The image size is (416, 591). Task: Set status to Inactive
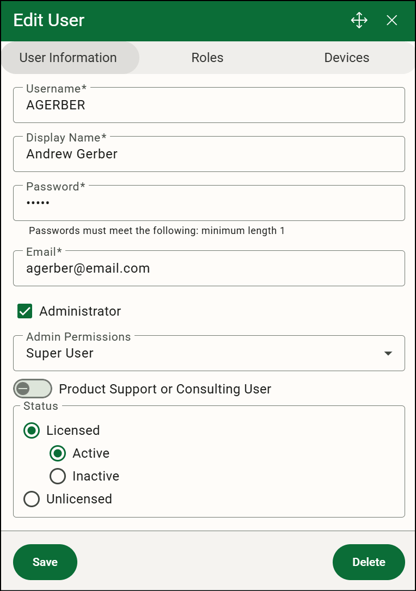[58, 476]
